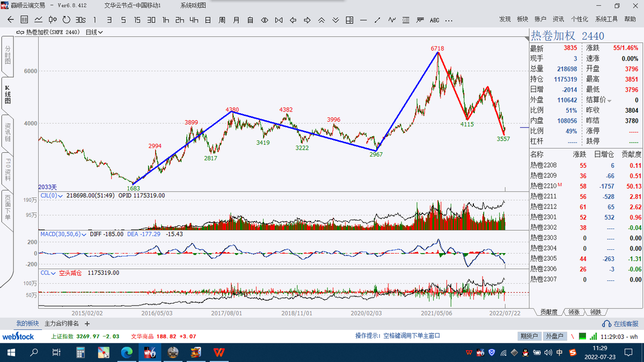Click the link icon beside 热卷加权
Screen dimensions: 644x362
[x=20, y=32]
